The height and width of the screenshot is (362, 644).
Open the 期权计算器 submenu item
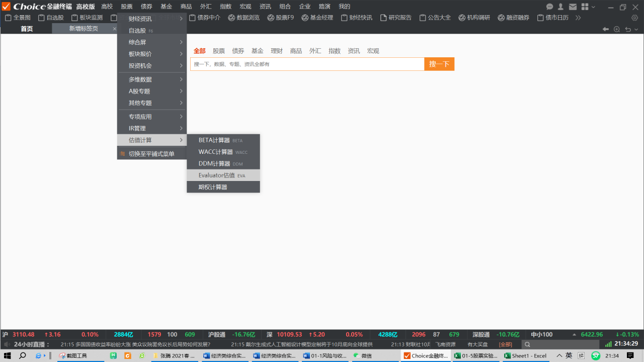coord(223,187)
